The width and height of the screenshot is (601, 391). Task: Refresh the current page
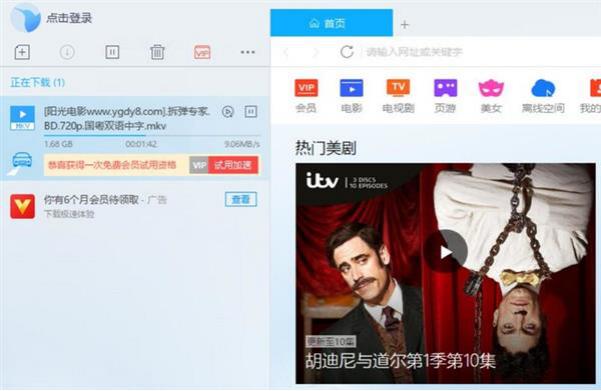[x=347, y=52]
